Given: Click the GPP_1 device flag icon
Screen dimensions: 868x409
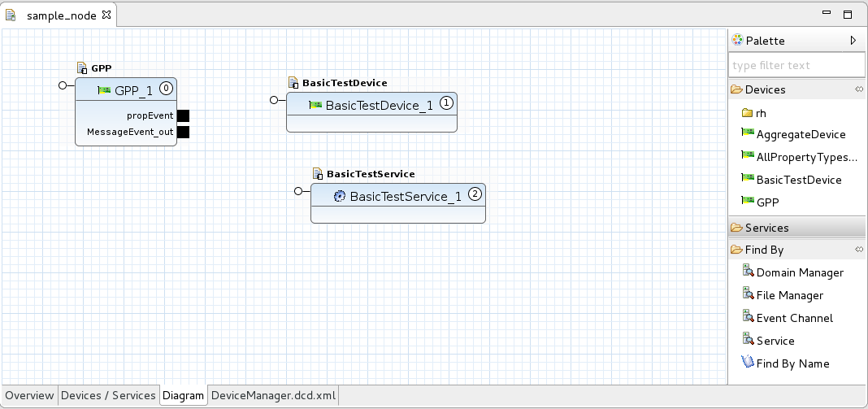Looking at the screenshot, I should 104,90.
